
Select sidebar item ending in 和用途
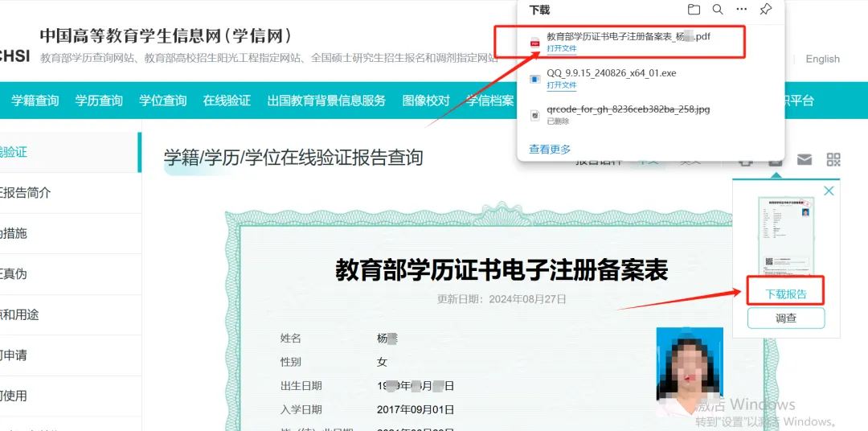click(70, 314)
